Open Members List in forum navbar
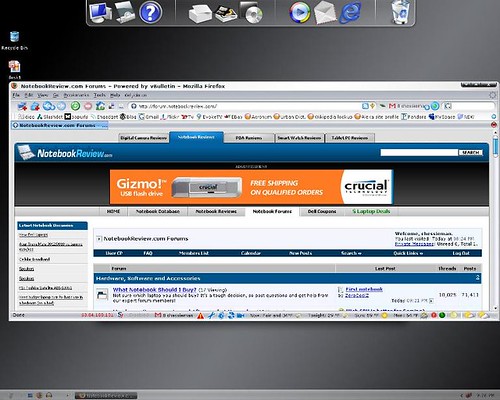Viewport: 500px width, 400px height. [194, 253]
